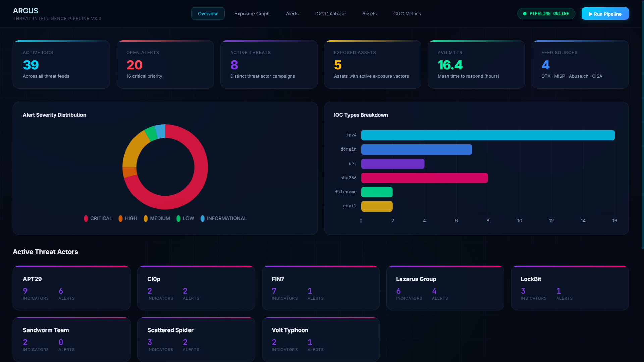Screen dimensions: 644x362
Task: Open the Active IOCs stat card
Action: [61, 64]
